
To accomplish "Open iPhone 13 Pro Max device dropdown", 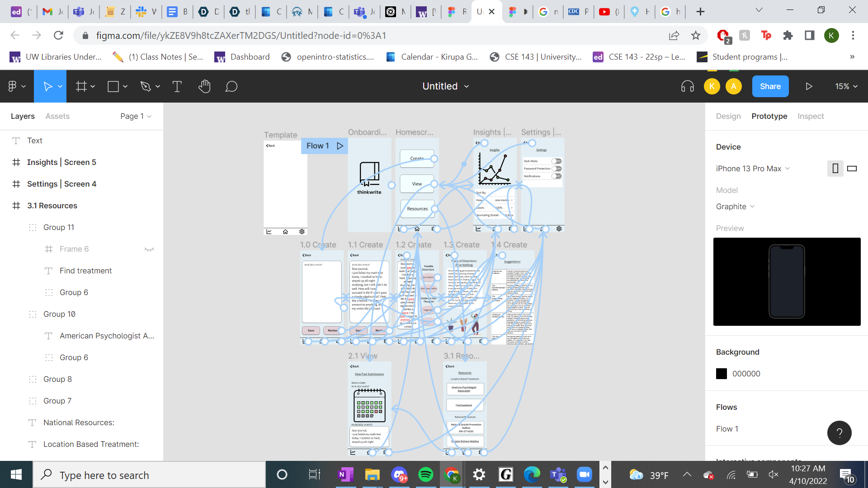I will tap(753, 169).
